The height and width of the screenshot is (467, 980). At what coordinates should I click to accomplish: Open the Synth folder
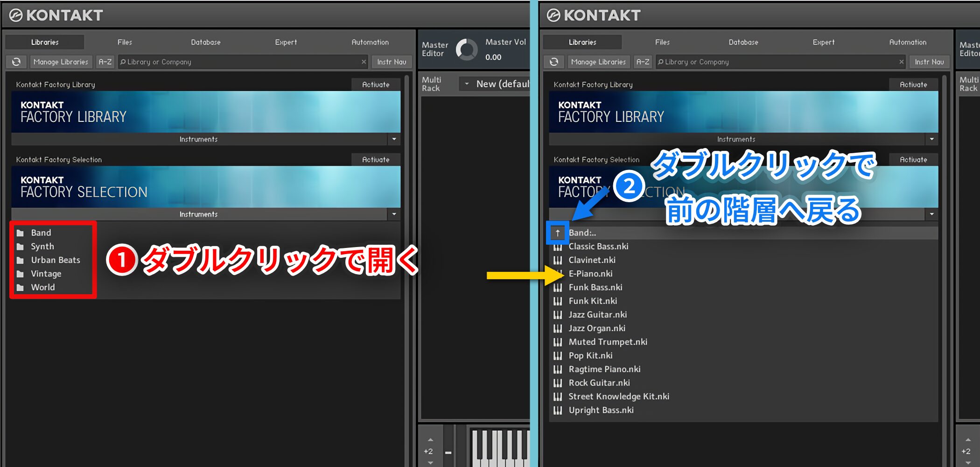point(42,246)
